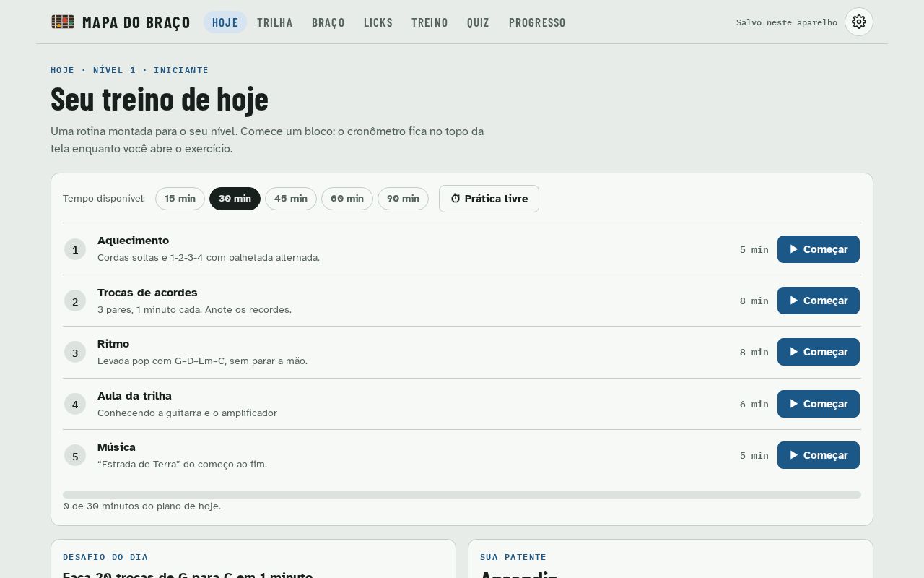924x578 pixels.
Task: Start the Música block with Começar
Action: (819, 455)
